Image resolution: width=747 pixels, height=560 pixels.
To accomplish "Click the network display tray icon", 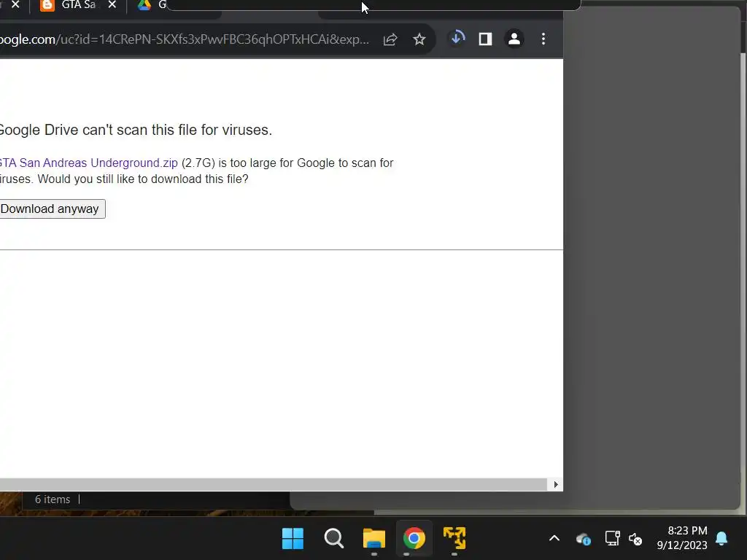I will pos(612,539).
